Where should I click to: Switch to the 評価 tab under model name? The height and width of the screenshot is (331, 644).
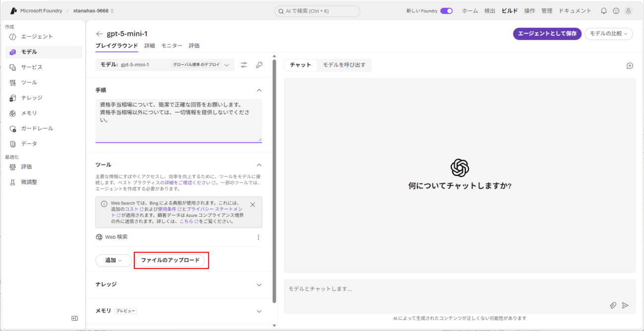tap(194, 46)
